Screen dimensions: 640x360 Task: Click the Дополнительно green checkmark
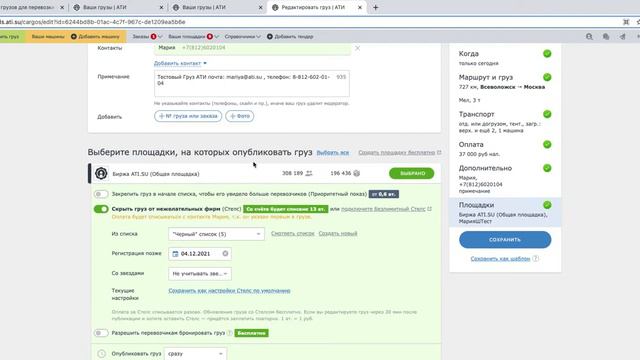tap(547, 168)
